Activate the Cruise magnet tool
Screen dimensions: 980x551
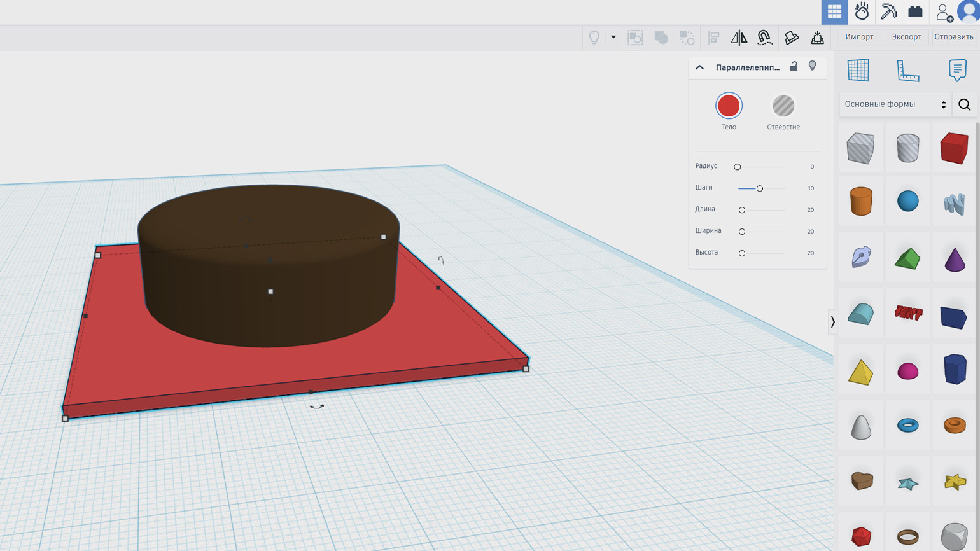(x=765, y=38)
